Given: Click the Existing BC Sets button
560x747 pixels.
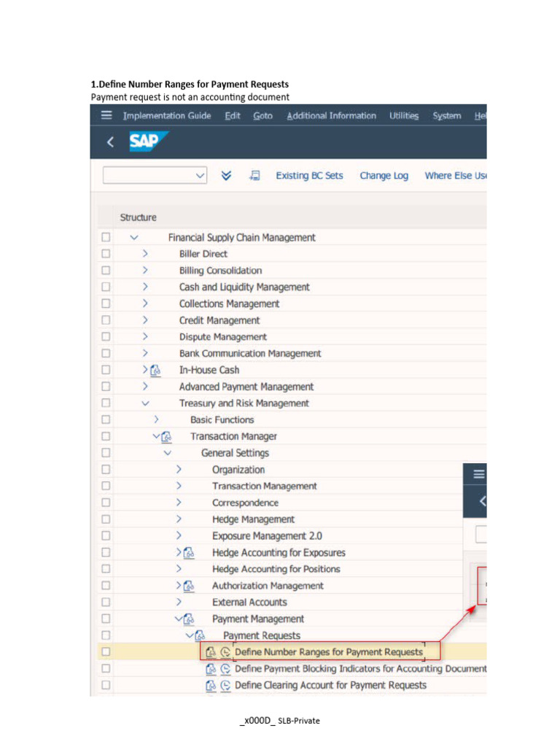Looking at the screenshot, I should (x=309, y=176).
